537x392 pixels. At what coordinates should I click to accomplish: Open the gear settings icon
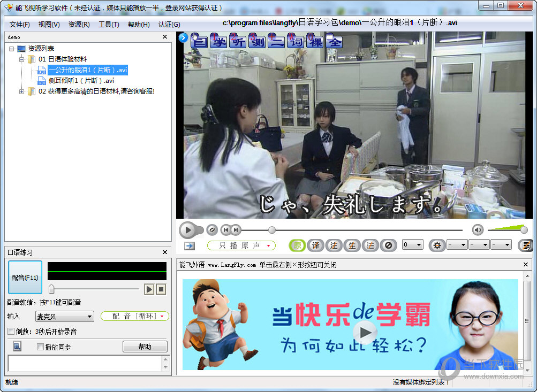[437, 245]
